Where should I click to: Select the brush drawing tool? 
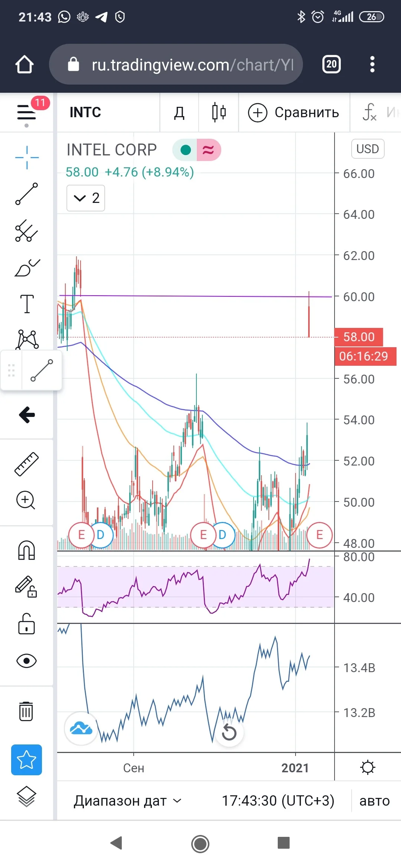pos(27,267)
